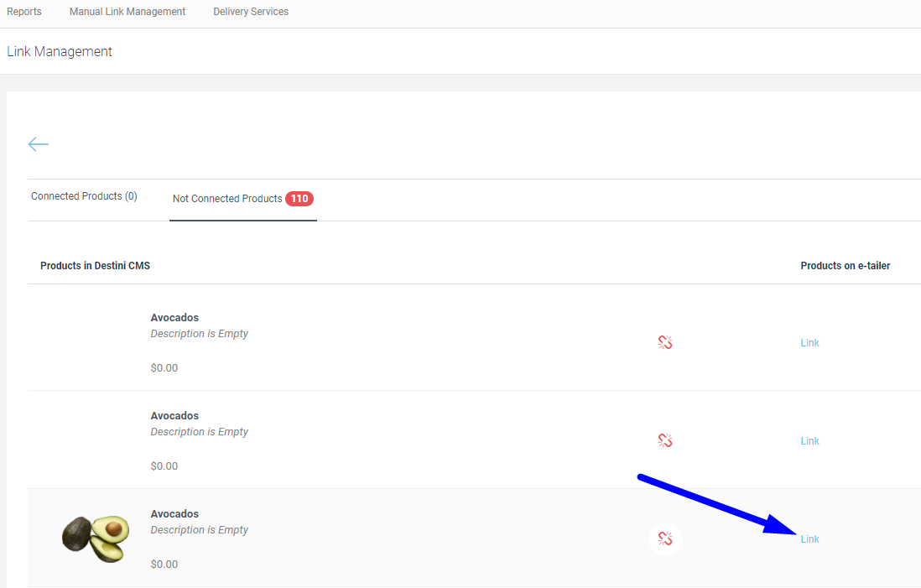Click Description is Empty beside the avocado photo
Image resolution: width=921 pixels, height=588 pixels.
click(x=199, y=530)
